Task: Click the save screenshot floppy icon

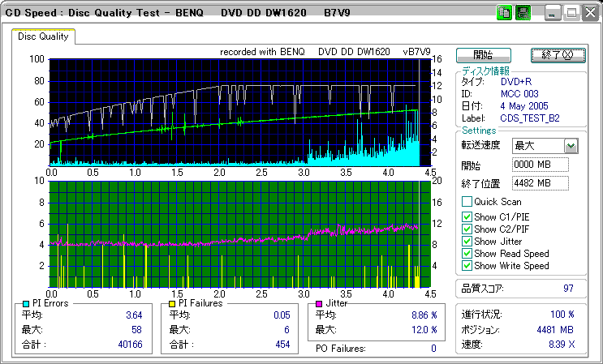Action: pyautogui.click(x=523, y=13)
